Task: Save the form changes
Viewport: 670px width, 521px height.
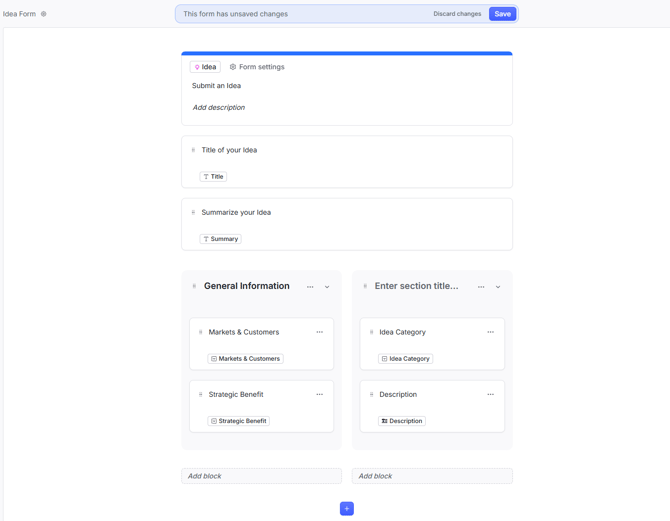Action: point(502,14)
